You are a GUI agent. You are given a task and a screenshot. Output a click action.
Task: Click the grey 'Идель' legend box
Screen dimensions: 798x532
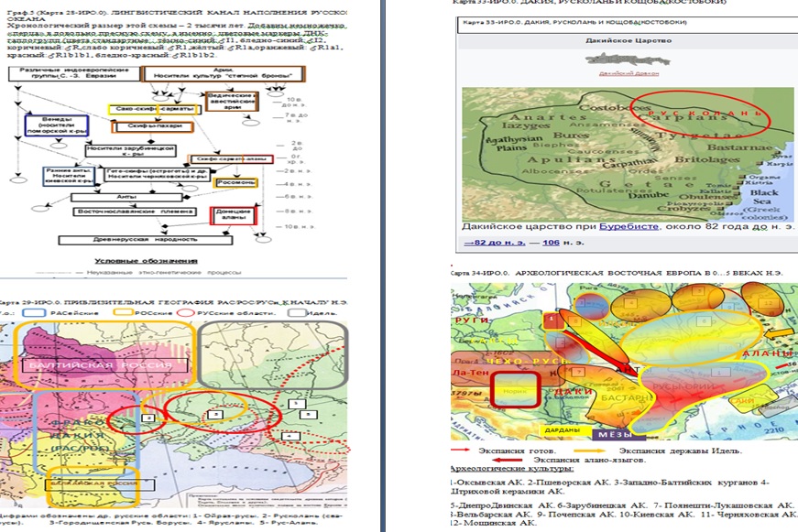[297, 313]
